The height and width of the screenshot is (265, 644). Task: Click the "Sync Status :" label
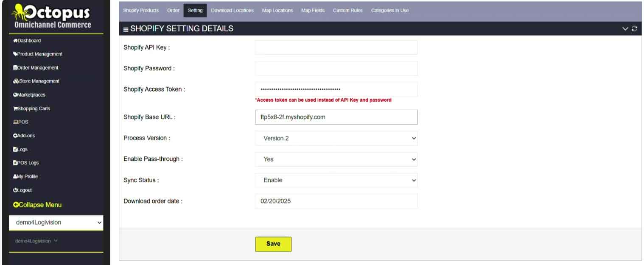(141, 180)
